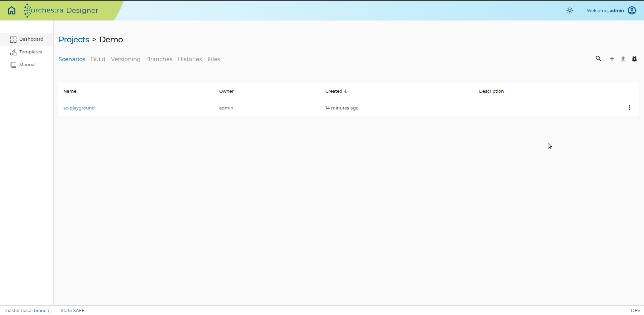Click the orchestra Designer logo
644x315 pixels.
(x=61, y=10)
